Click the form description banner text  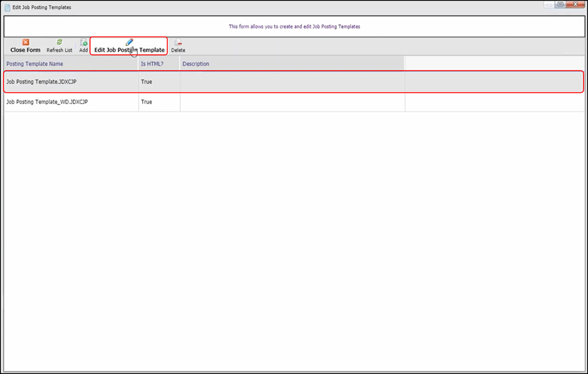(294, 27)
